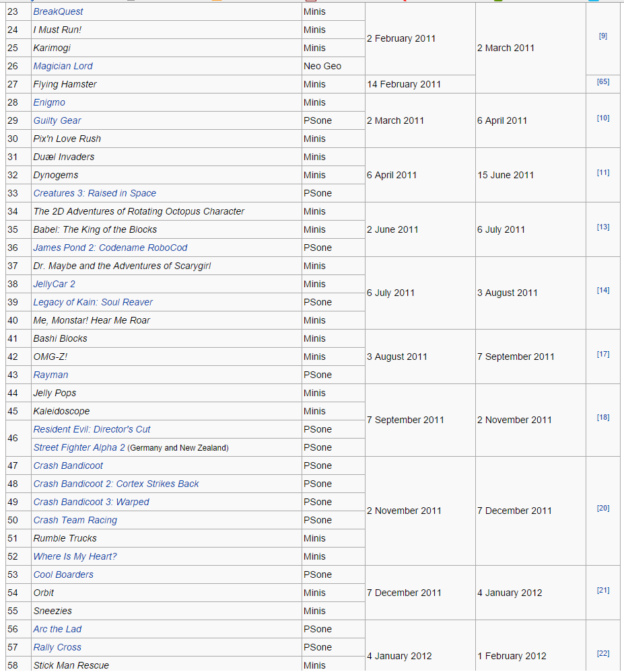
Task: Open citation reference [9]
Action: point(603,36)
